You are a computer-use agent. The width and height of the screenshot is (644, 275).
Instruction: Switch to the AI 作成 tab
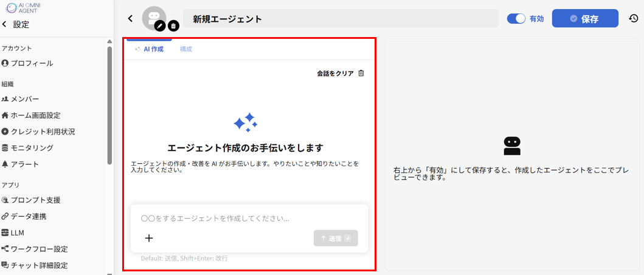point(149,49)
